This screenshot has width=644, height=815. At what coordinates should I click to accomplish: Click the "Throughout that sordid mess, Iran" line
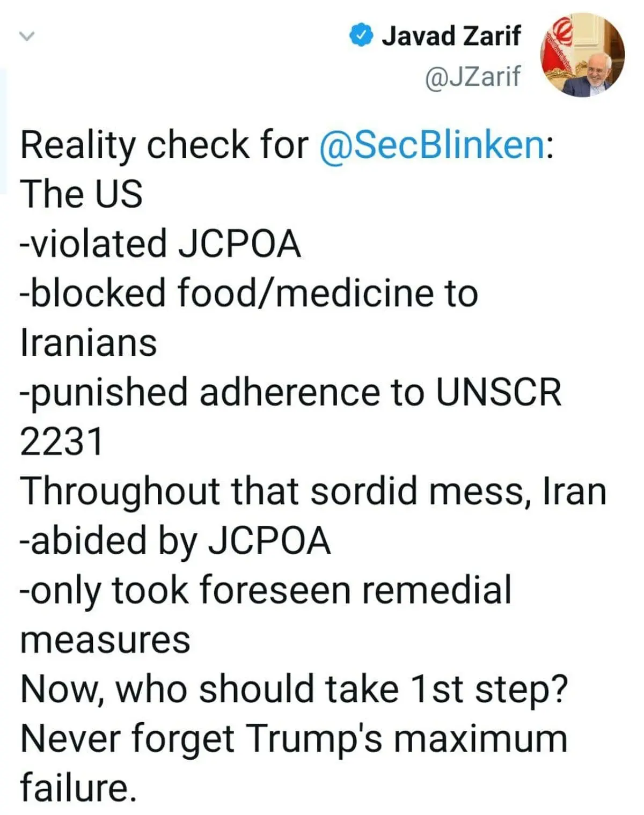[313, 491]
